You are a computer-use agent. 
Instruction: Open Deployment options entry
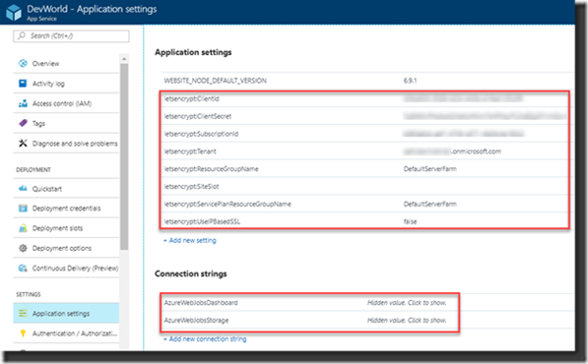click(66, 248)
